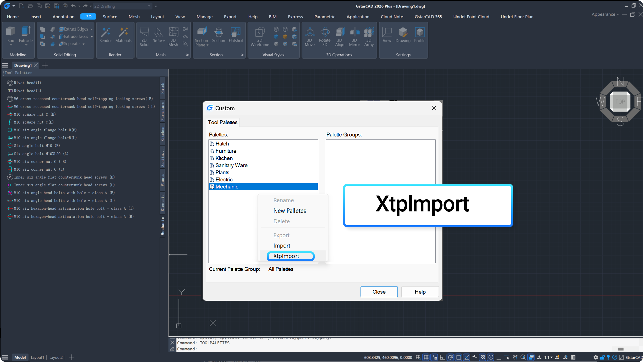644x362 pixels.
Task: Toggle ortho mode in status bar
Action: pos(442,357)
